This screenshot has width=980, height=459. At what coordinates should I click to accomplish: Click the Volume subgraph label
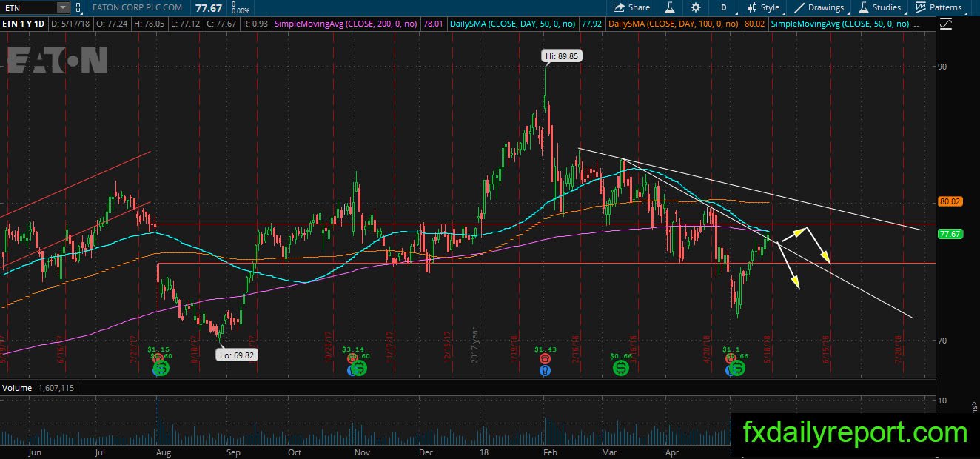[17, 387]
